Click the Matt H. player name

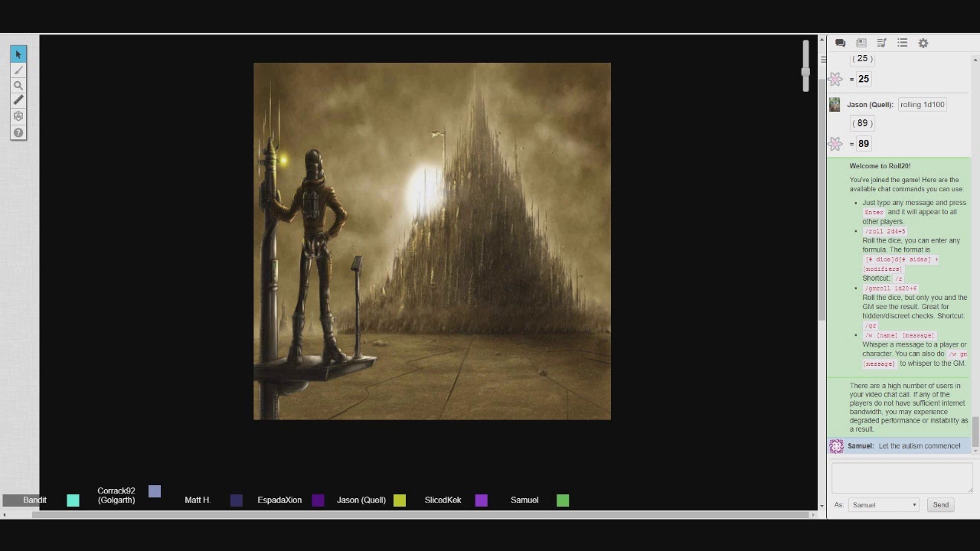198,500
